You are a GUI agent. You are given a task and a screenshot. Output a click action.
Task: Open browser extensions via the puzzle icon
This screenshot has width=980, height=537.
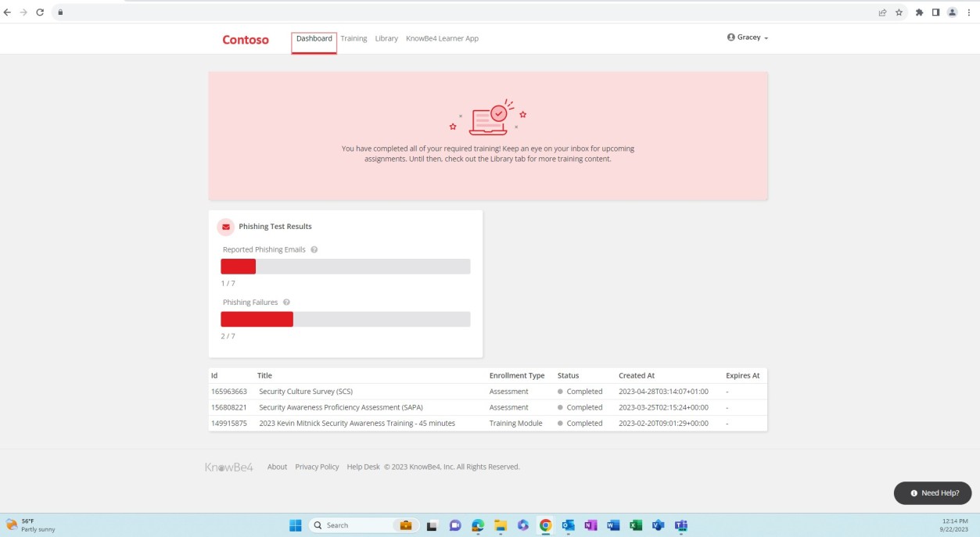(x=919, y=13)
